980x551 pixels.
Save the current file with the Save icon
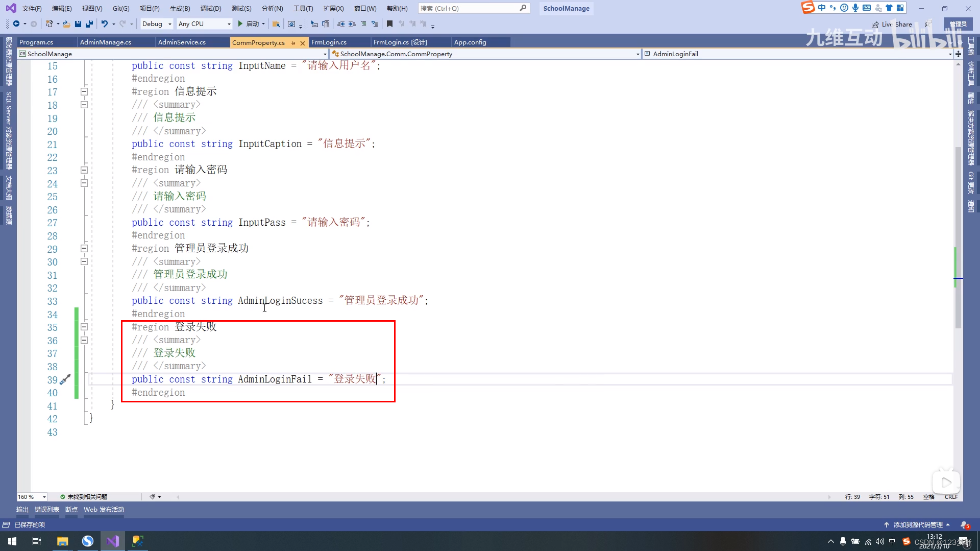coord(78,24)
